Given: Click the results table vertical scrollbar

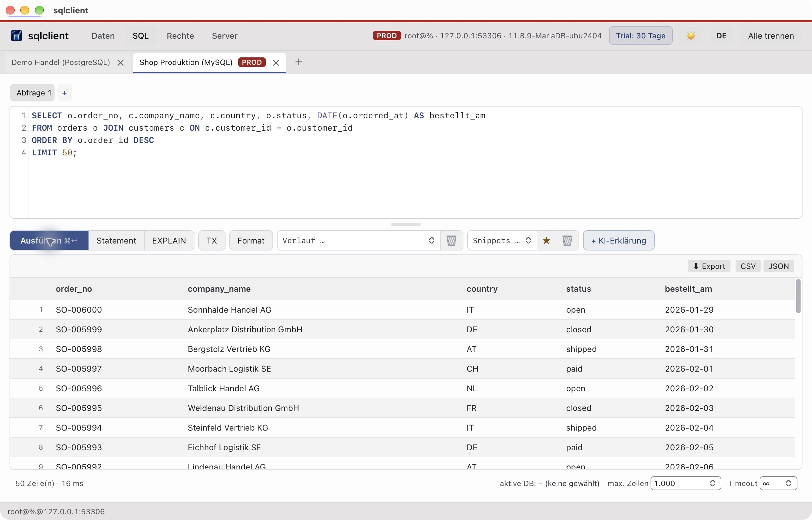Looking at the screenshot, I should [798, 296].
